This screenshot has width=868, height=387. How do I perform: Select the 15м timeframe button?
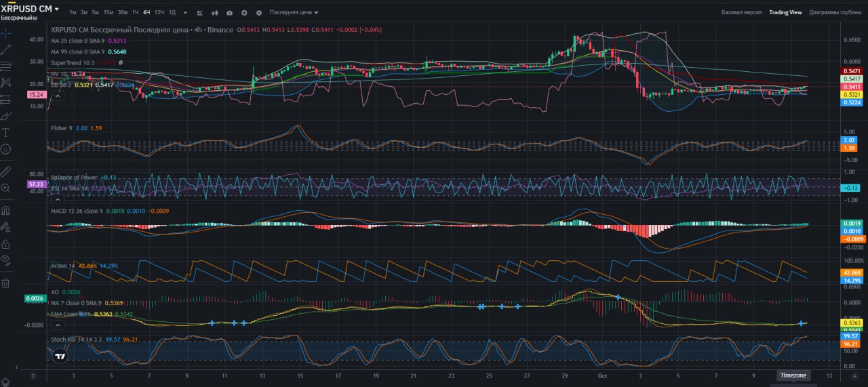click(x=108, y=13)
